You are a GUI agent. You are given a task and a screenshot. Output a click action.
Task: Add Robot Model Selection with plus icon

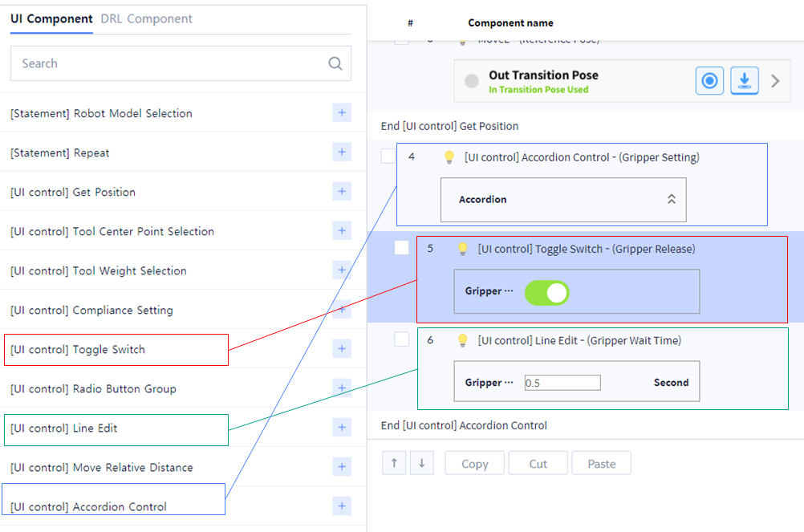342,113
